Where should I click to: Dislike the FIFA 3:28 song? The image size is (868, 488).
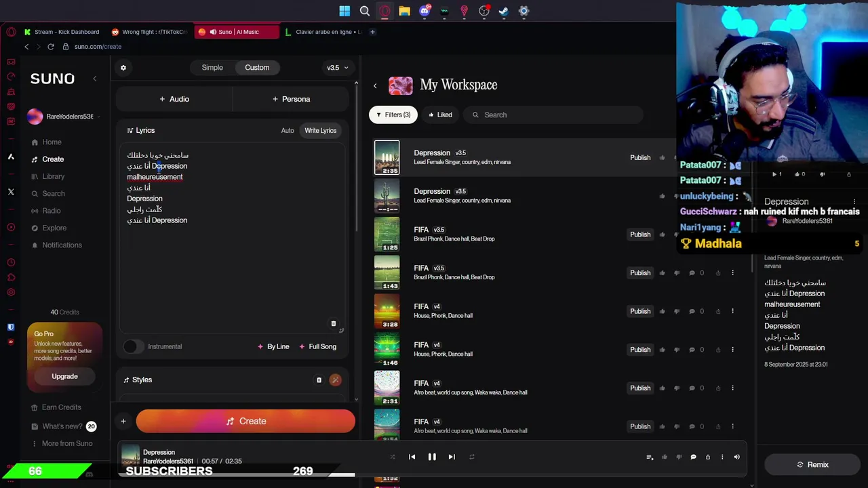click(x=677, y=312)
